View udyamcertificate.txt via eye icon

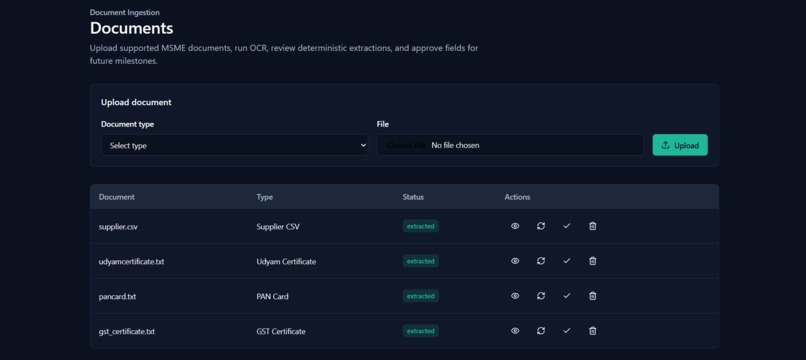point(515,261)
